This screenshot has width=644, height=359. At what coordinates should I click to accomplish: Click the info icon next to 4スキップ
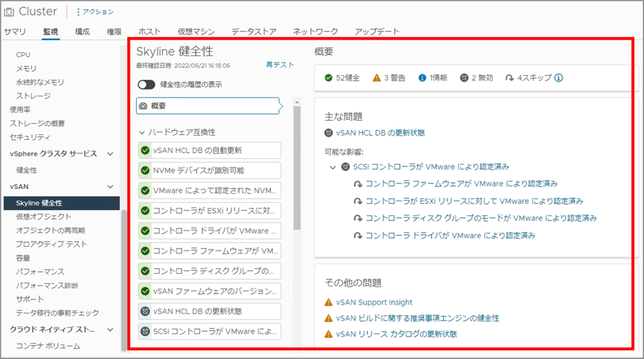(x=558, y=78)
